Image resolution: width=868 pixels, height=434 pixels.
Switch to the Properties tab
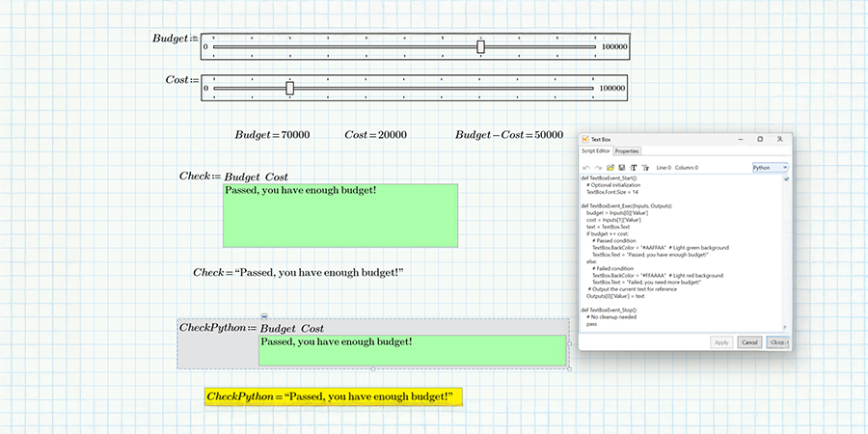(x=627, y=151)
